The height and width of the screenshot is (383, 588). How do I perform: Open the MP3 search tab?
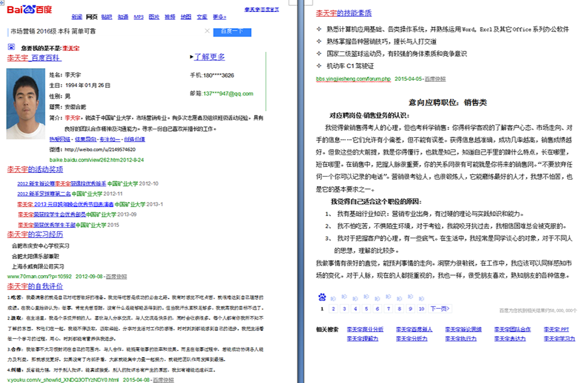pyautogui.click(x=138, y=17)
